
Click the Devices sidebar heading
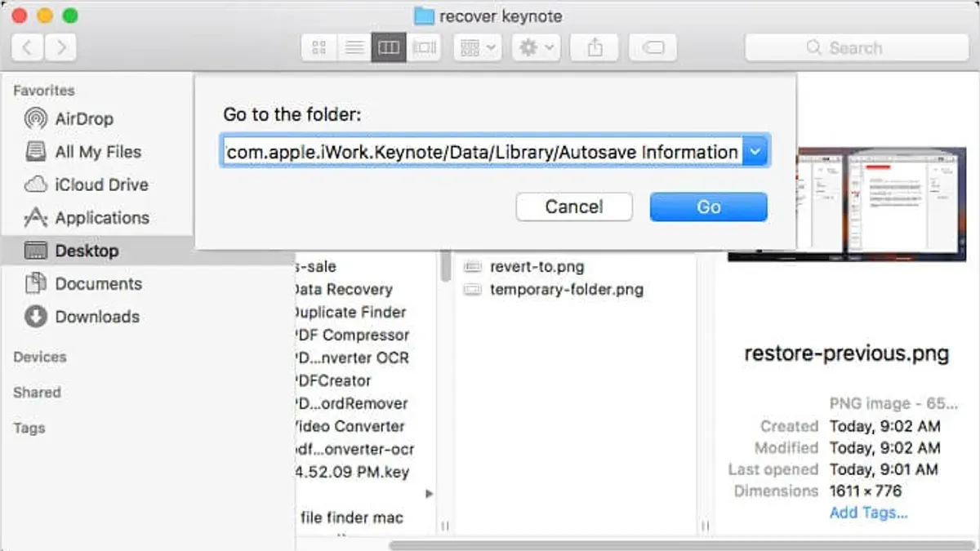click(40, 357)
